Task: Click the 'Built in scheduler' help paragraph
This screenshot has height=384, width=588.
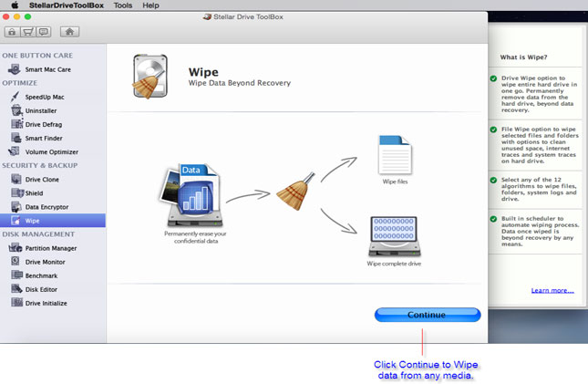Action: click(540, 232)
